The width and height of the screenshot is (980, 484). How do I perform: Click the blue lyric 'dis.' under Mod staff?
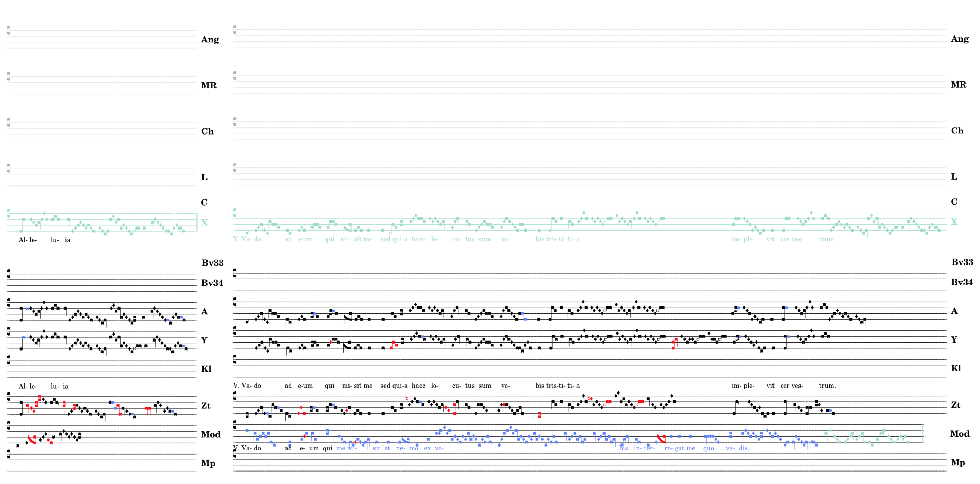tap(744, 448)
